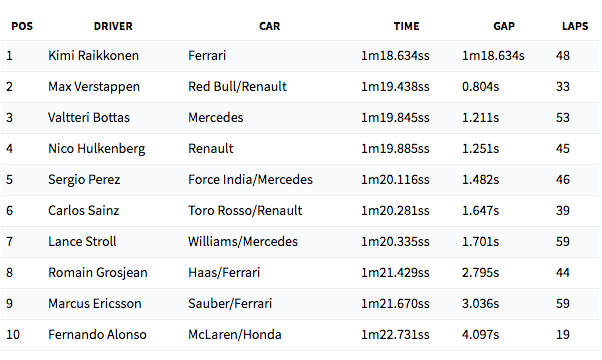Click Fernando Alonso's name
This screenshot has width=602, height=360.
97,335
